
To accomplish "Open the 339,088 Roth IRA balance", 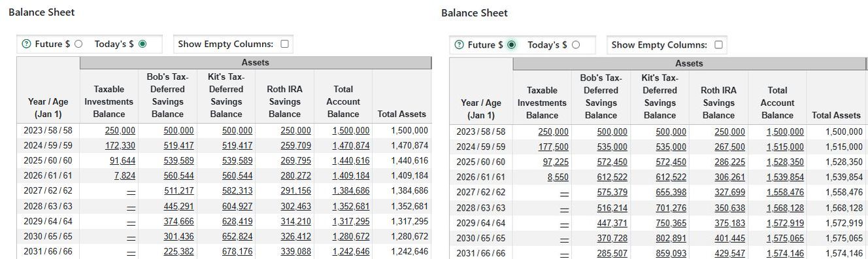I will pos(296,251).
